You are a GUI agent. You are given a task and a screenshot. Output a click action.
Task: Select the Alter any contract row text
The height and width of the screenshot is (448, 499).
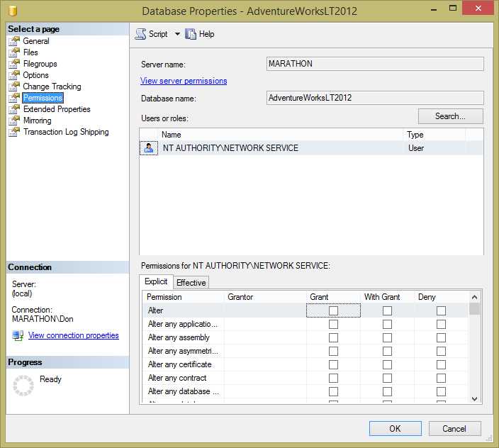click(x=177, y=378)
